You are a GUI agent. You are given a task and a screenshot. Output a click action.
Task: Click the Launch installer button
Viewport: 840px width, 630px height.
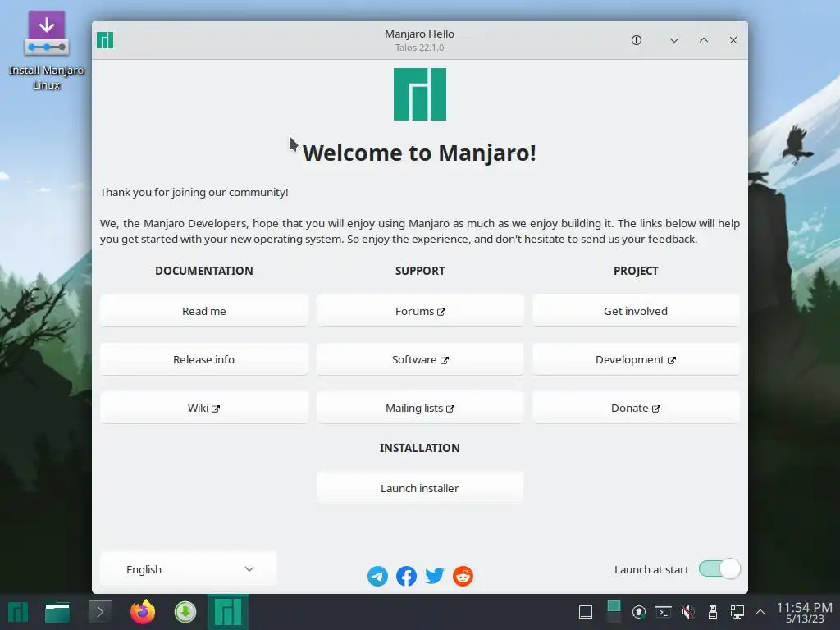[x=420, y=488]
